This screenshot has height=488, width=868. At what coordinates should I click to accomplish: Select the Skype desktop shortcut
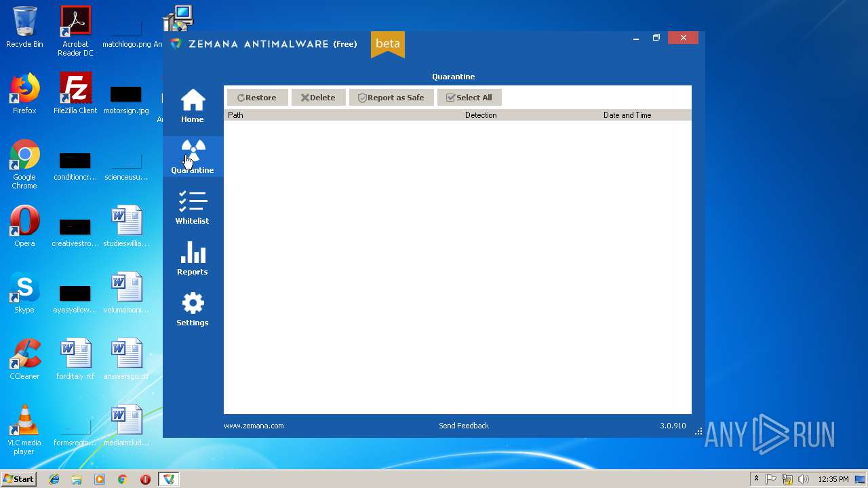[24, 293]
